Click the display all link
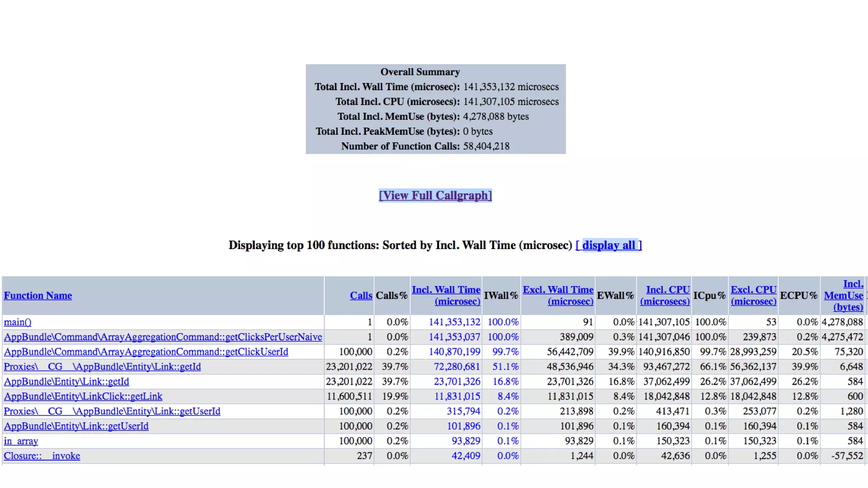 coord(609,245)
